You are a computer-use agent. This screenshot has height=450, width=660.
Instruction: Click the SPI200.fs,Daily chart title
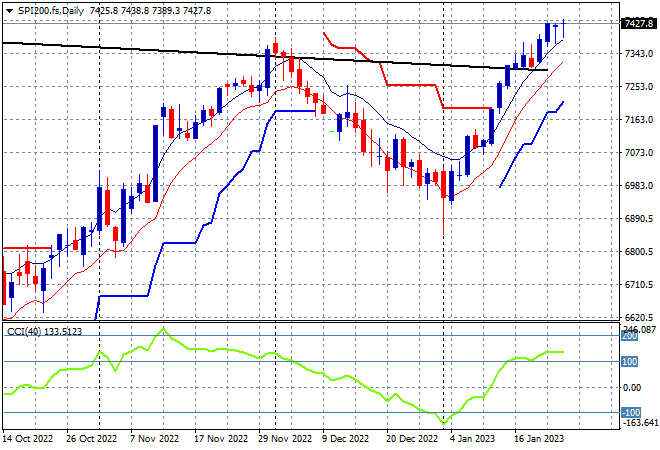[x=51, y=11]
